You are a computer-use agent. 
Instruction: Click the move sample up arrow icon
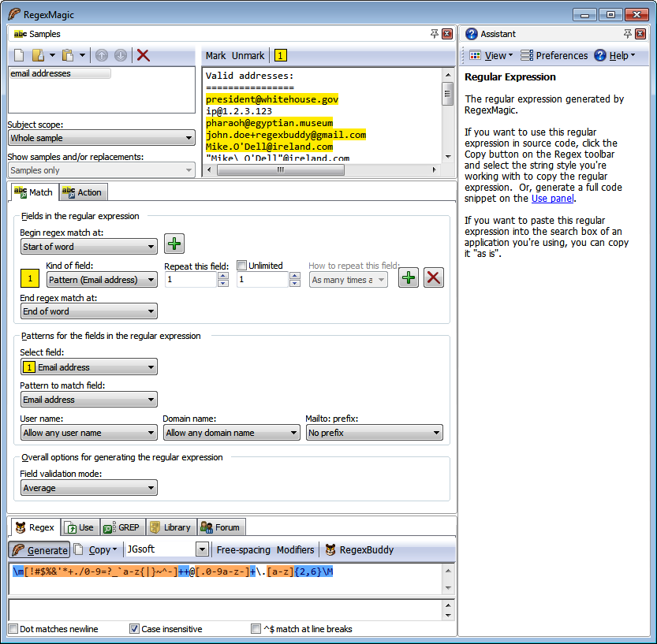102,55
